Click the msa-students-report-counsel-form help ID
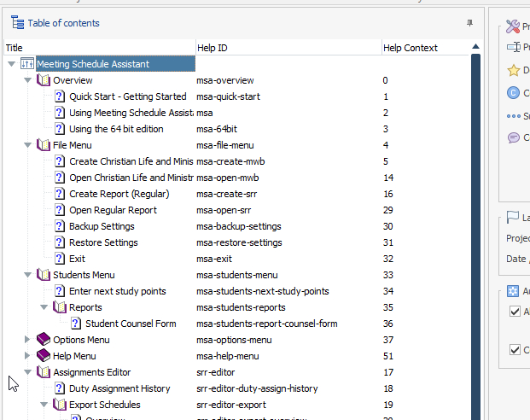Viewport: 530px width, 420px height. pos(266,324)
